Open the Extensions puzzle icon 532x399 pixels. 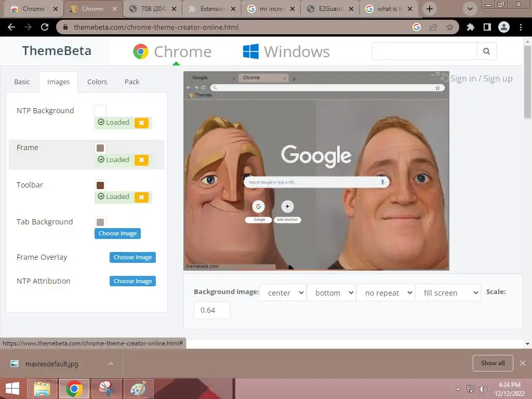click(471, 27)
